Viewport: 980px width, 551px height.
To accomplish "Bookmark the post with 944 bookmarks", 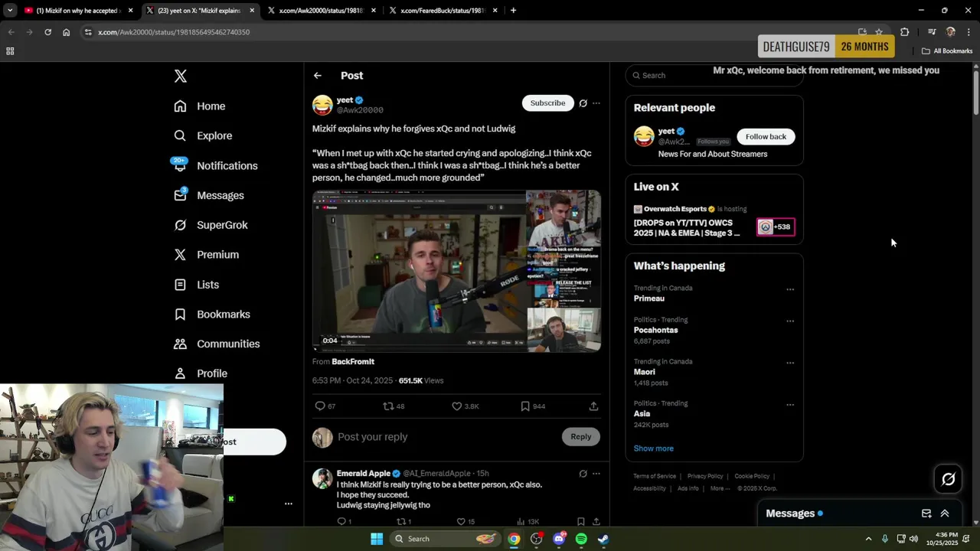I will click(x=533, y=406).
